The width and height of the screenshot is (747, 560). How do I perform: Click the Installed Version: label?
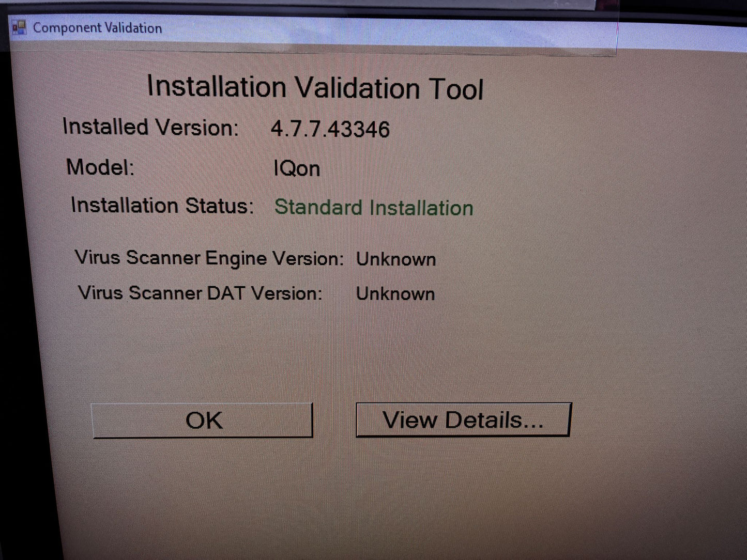150,127
